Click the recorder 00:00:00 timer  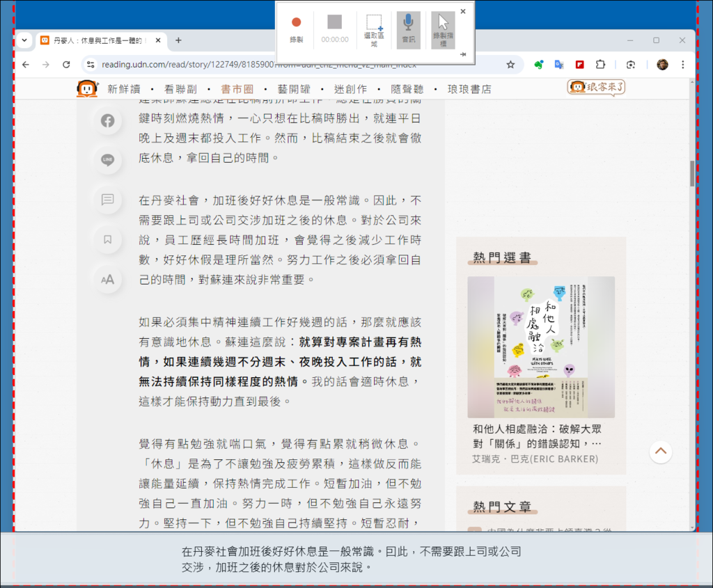click(x=335, y=40)
